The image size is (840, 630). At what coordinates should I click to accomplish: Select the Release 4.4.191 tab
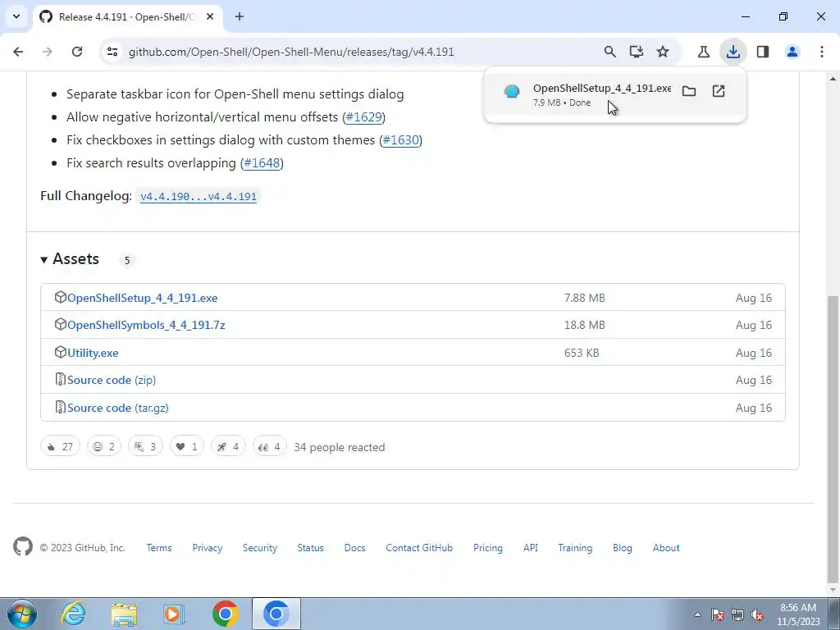click(x=127, y=16)
